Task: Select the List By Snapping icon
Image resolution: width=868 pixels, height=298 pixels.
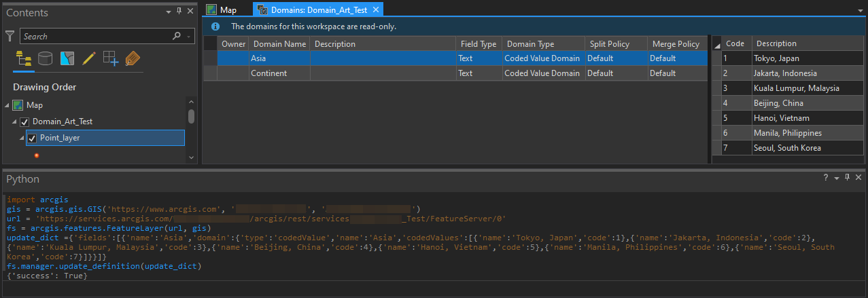Action: point(110,58)
